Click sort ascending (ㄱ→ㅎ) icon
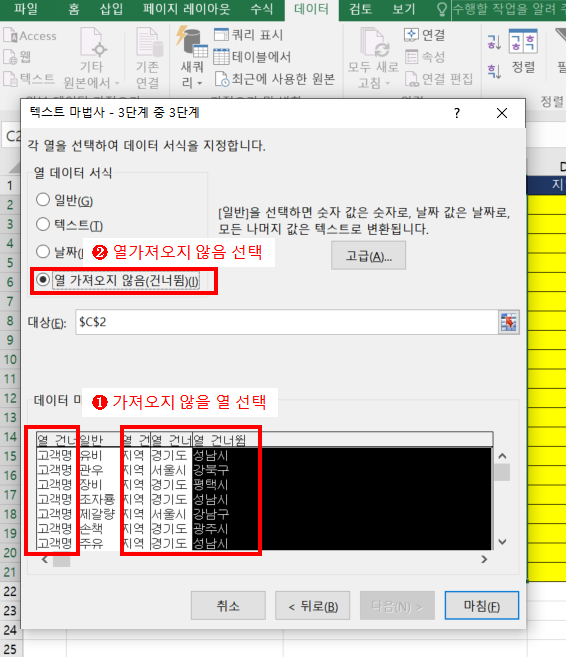 pos(494,42)
